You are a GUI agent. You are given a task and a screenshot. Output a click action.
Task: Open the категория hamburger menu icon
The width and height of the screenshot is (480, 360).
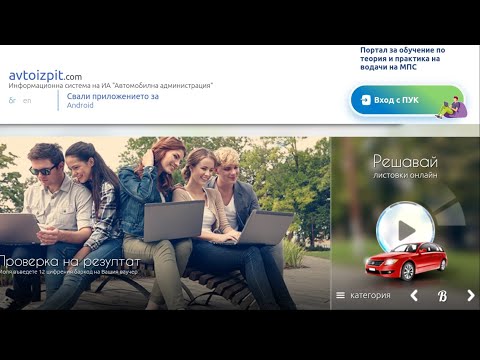coord(340,295)
